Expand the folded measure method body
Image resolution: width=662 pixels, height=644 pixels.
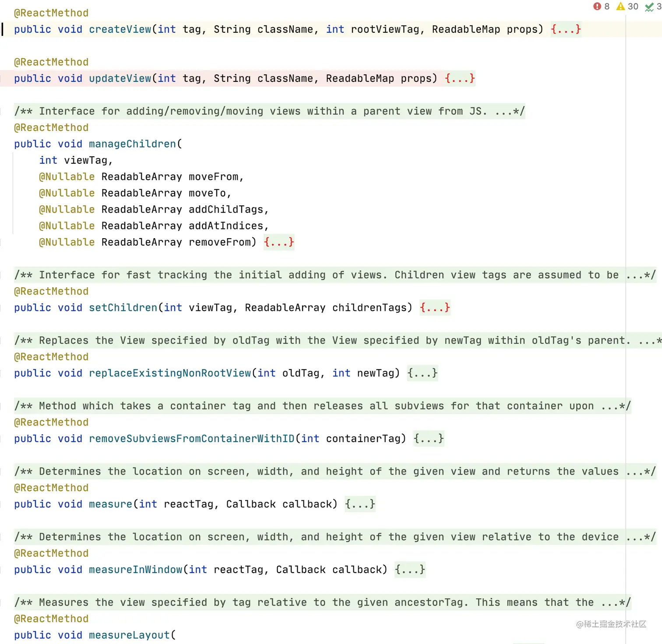coord(360,504)
